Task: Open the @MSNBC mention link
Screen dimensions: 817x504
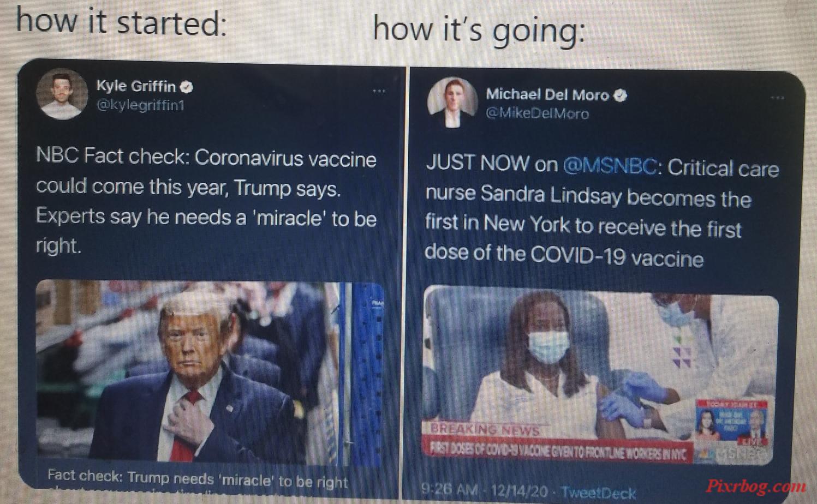Action: point(609,165)
